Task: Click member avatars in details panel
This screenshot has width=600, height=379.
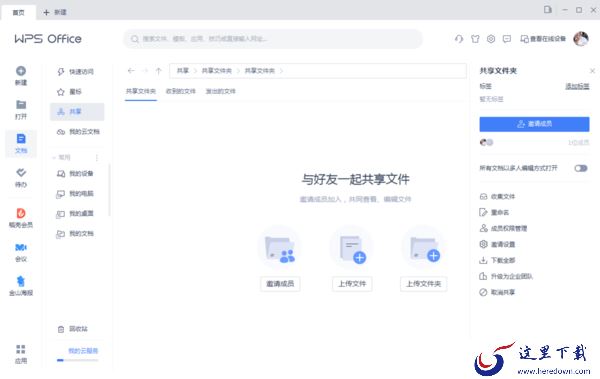Action: pos(486,142)
